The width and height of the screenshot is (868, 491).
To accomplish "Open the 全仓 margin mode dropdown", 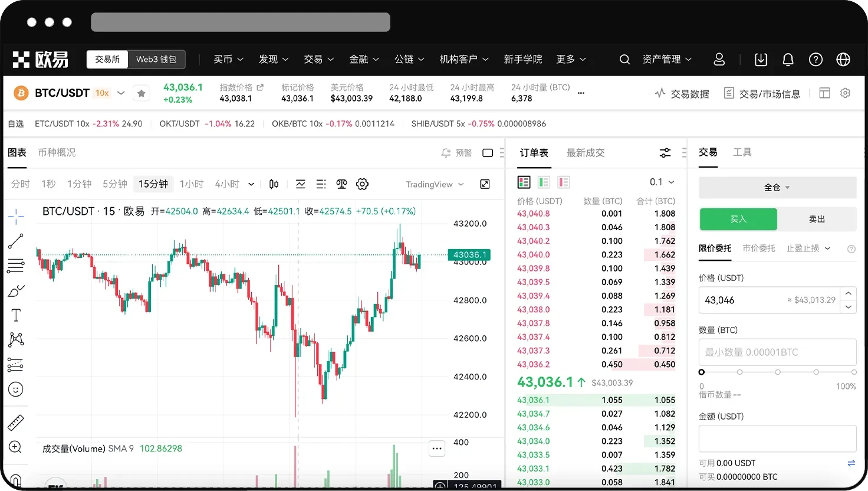I will [x=777, y=188].
